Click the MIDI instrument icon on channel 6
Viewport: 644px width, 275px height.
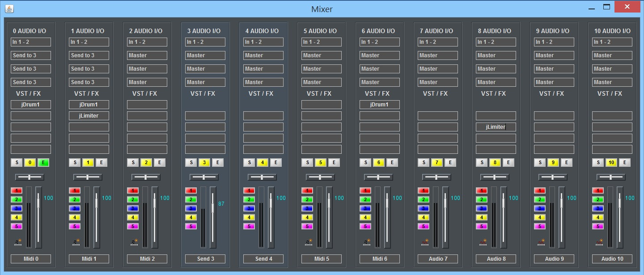[x=367, y=242]
